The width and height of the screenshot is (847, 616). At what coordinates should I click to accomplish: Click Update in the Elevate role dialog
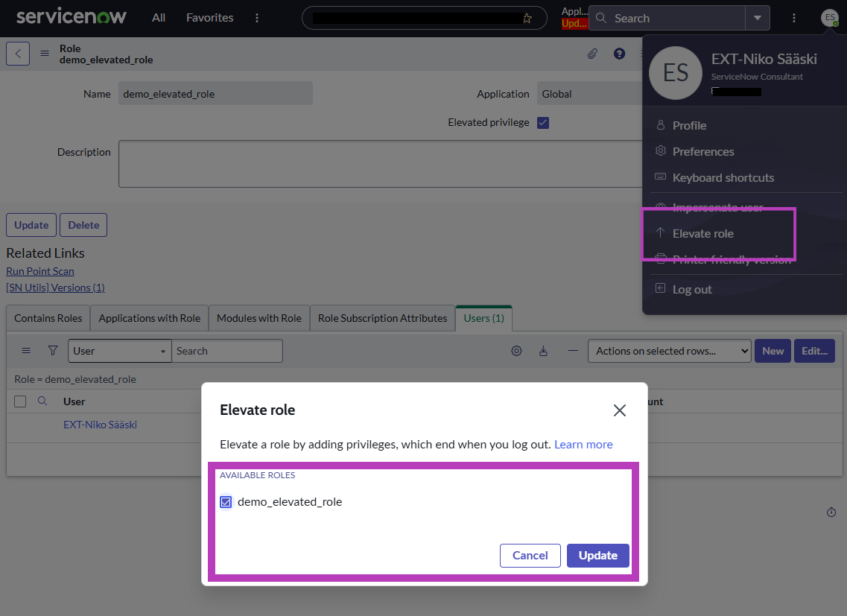pos(598,556)
